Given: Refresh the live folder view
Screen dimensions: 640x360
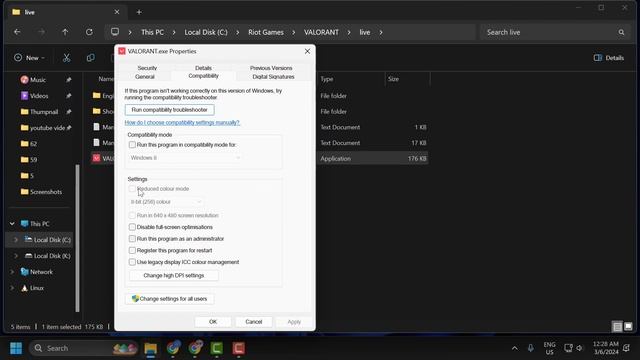Looking at the screenshot, I should tap(89, 32).
